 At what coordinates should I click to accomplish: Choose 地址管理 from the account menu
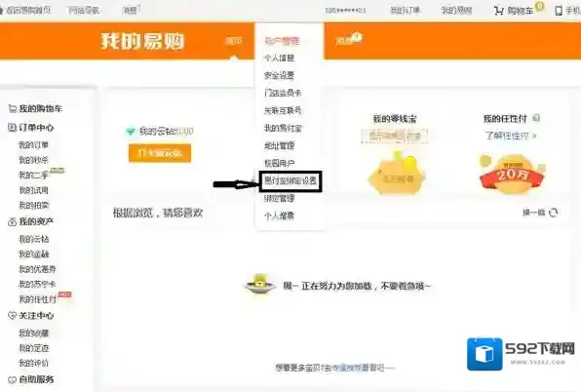point(279,145)
